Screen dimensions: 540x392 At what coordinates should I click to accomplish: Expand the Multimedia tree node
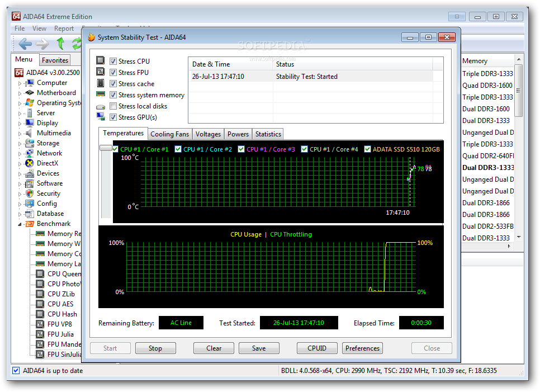point(20,133)
